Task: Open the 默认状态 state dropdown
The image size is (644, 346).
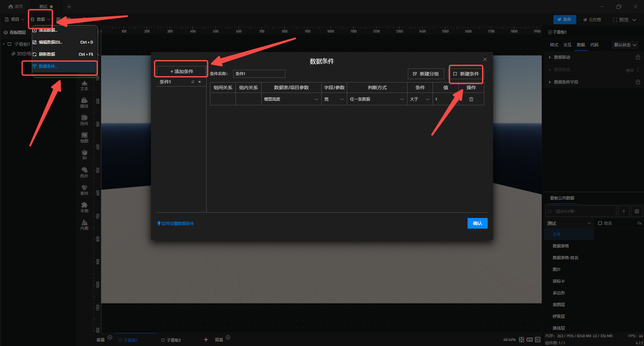Action: point(625,45)
